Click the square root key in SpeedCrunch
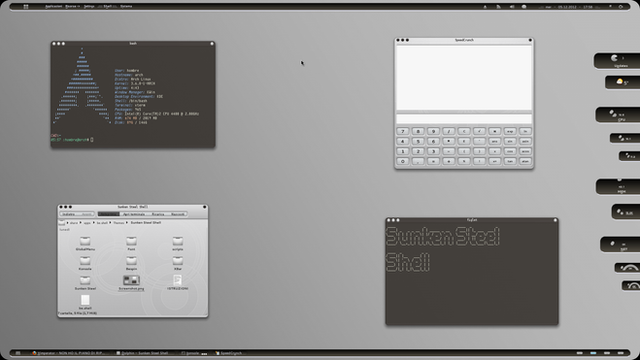Viewport: 640px width, 360px height. point(479,131)
